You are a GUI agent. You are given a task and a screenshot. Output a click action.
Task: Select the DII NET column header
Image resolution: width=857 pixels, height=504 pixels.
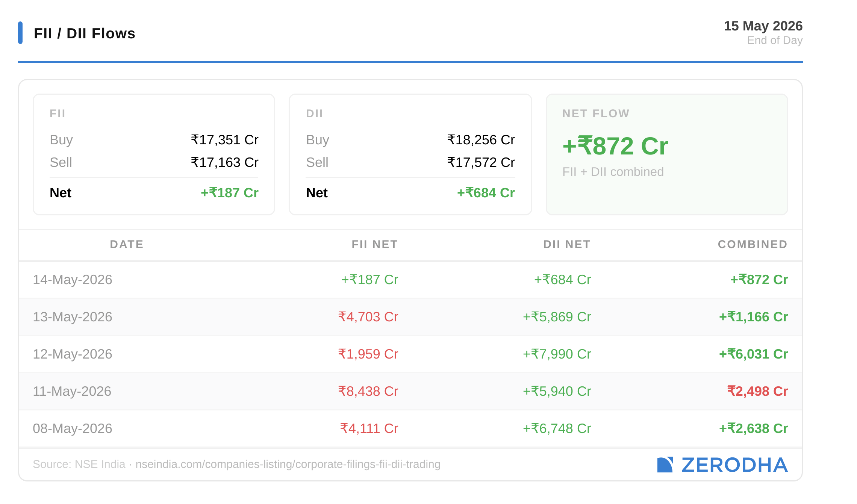pos(567,244)
